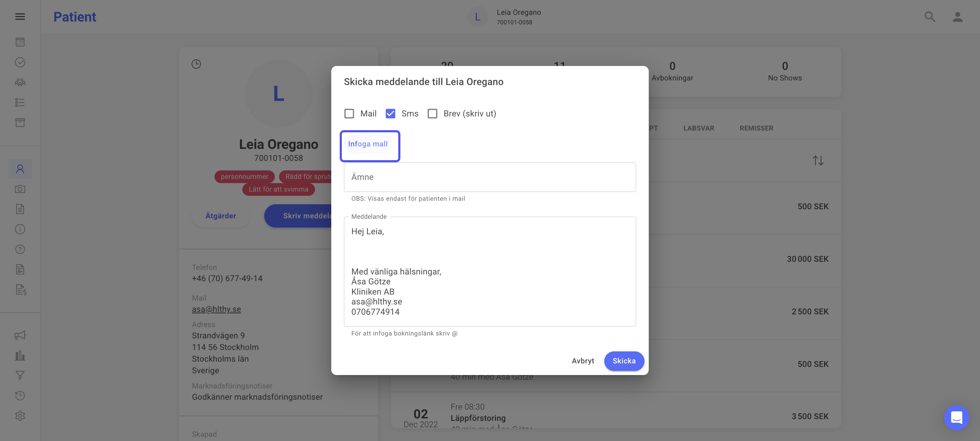Open the group of people icon in sidebar
Viewport: 980px width, 441px height.
coord(20,82)
